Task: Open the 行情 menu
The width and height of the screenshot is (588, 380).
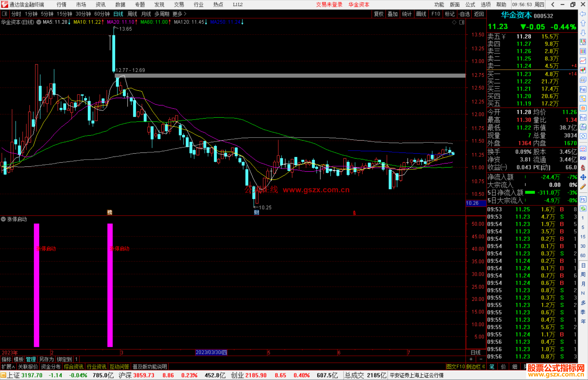Action: tap(62, 5)
